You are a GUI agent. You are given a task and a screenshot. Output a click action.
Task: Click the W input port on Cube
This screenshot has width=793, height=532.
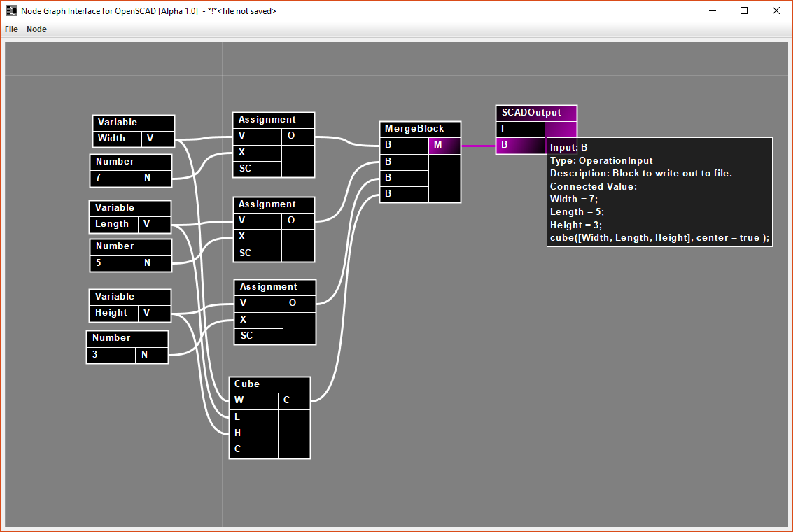pos(253,401)
